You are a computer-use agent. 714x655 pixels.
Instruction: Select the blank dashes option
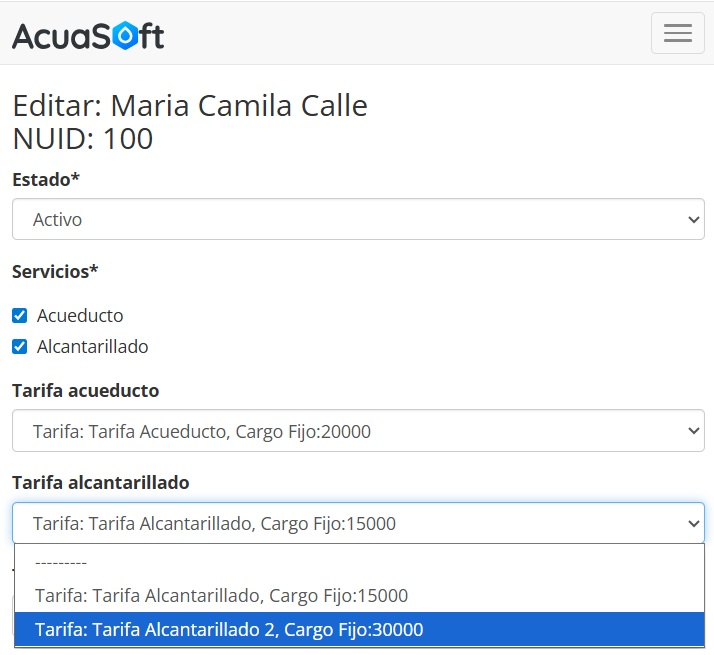(61, 562)
